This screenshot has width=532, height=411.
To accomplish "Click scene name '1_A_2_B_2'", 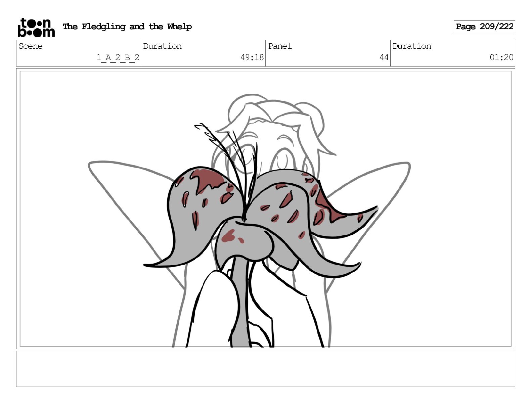I will (x=118, y=57).
